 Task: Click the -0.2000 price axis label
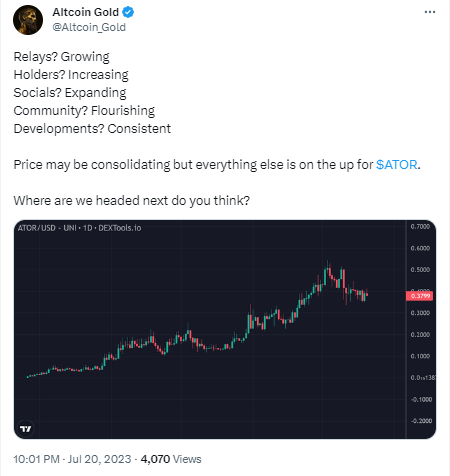click(421, 421)
